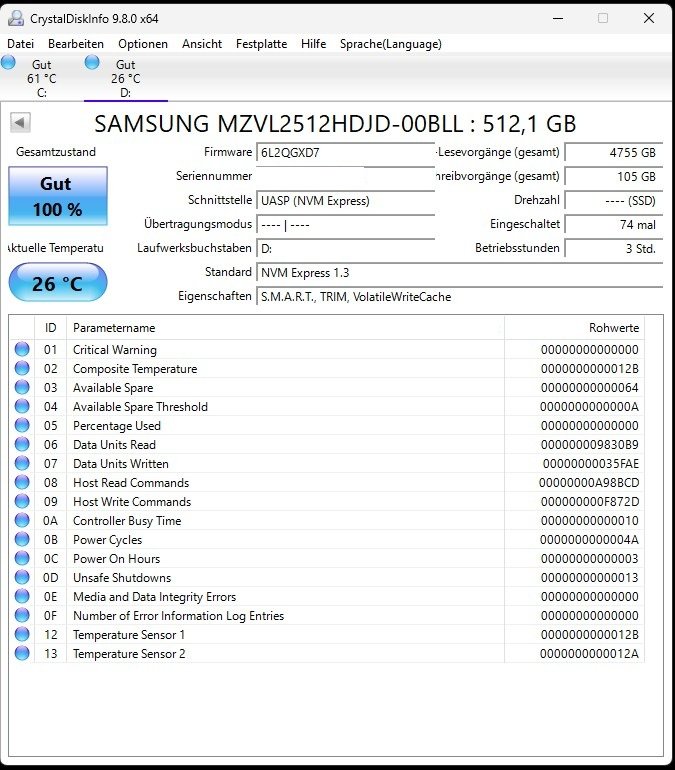Go to previous disk with back arrow
The height and width of the screenshot is (770, 675).
pyautogui.click(x=20, y=122)
